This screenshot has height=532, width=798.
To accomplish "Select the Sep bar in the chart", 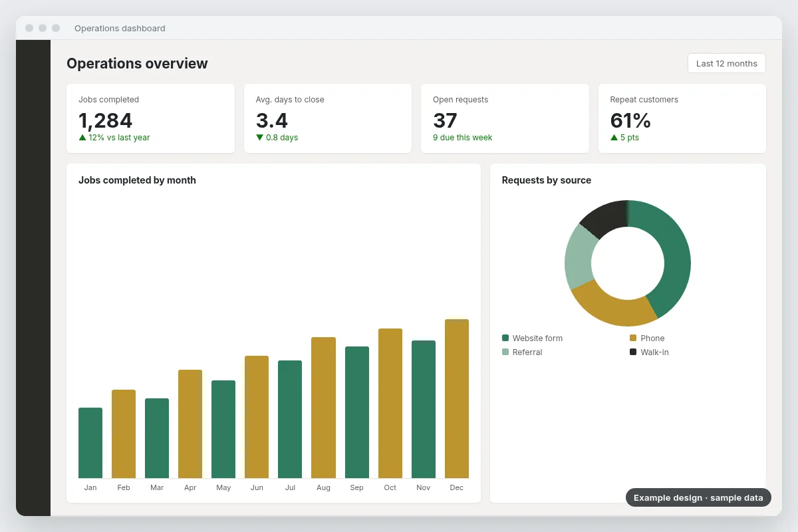I will coord(357,412).
